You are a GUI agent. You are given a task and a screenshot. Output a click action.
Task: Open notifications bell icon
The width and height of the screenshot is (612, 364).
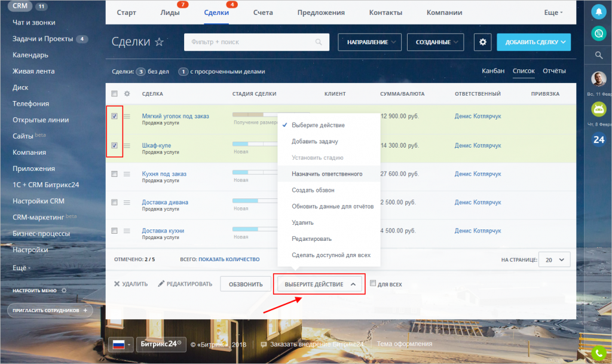click(598, 11)
